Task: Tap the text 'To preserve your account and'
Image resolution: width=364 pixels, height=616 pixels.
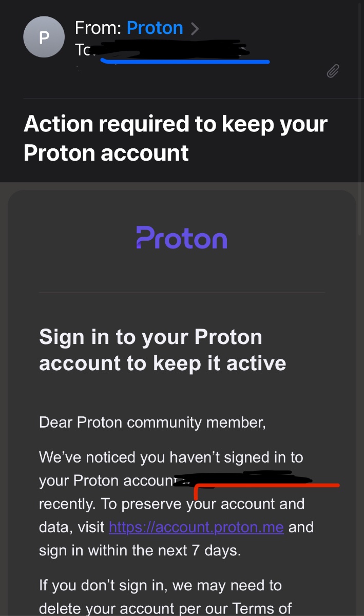Action: click(x=202, y=504)
